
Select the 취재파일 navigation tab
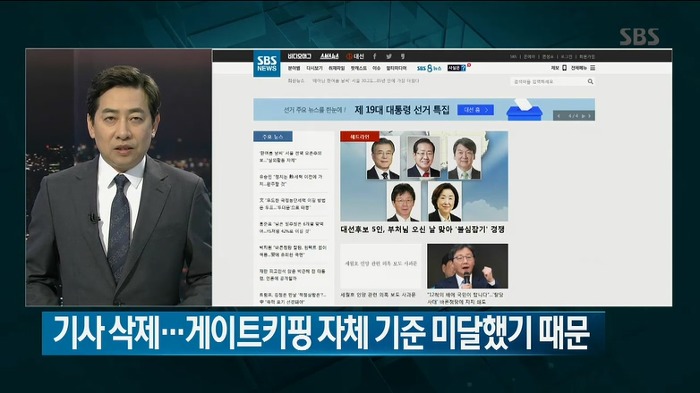pyautogui.click(x=337, y=68)
